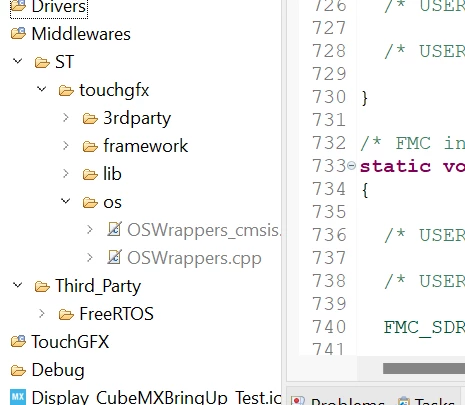Image resolution: width=465 pixels, height=405 pixels.
Task: Click the Debug folder icon
Action: 18,370
